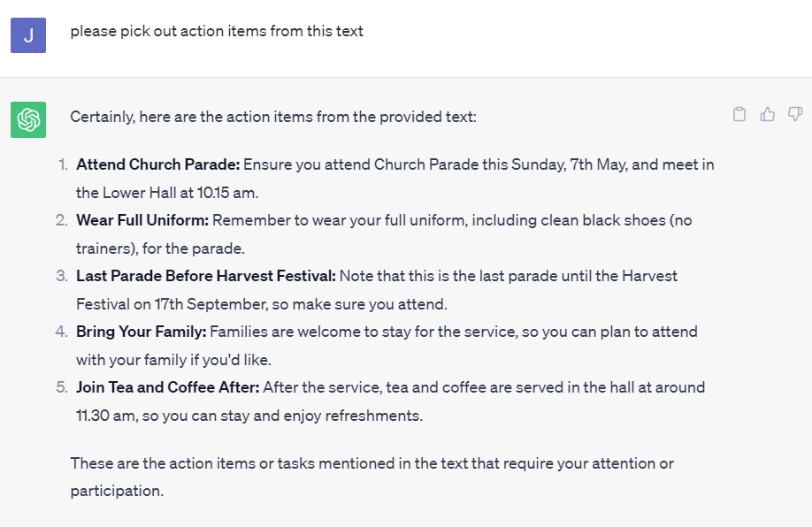Viewport: 812px width, 527px height.
Task: Click the ChatGPT logo avatar
Action: (x=28, y=119)
